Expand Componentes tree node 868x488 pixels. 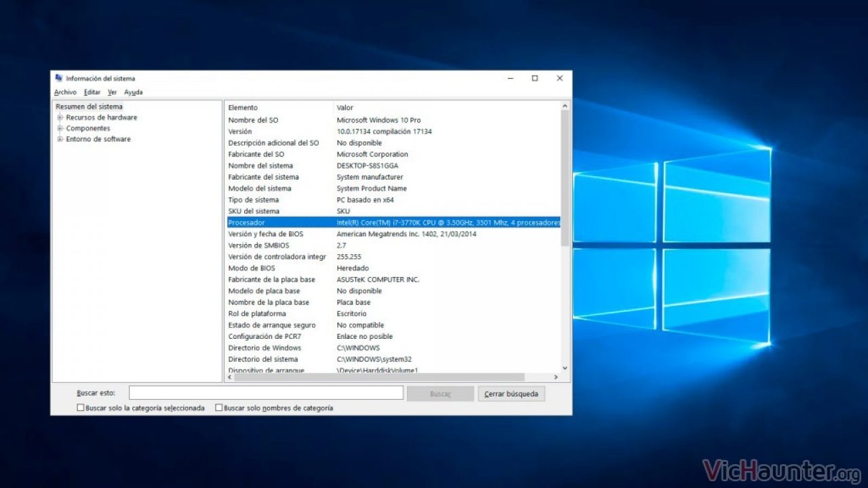click(60, 128)
